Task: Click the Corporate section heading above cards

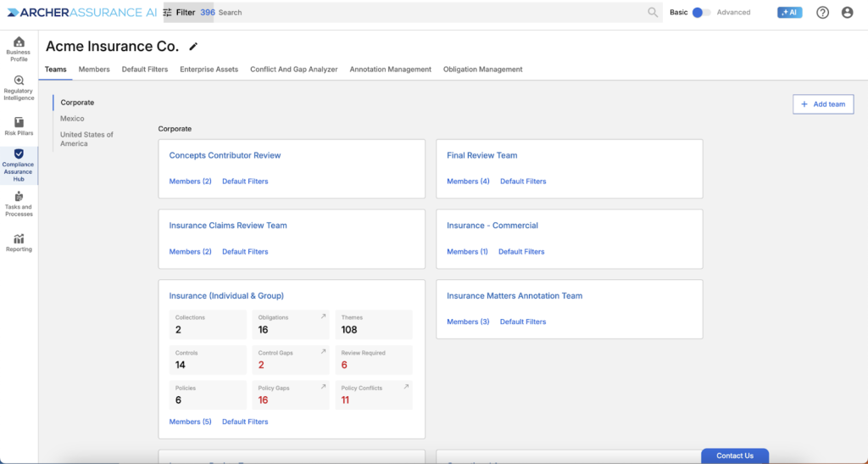Action: pyautogui.click(x=175, y=129)
